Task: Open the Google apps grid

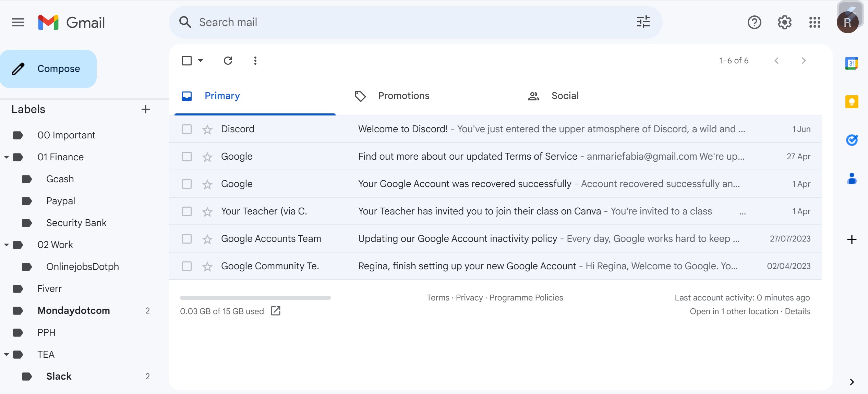Action: (815, 23)
